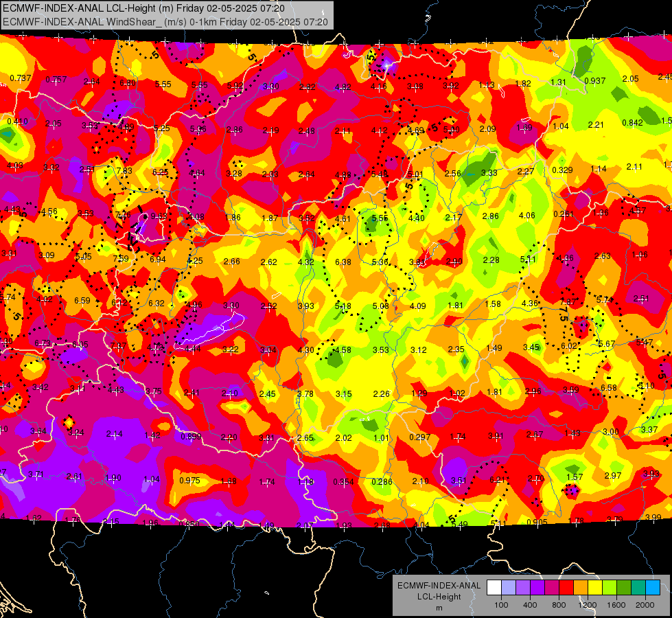This screenshot has height=618, width=672.
Task: Click the 6.21 wind shear value
Action: pos(498,479)
